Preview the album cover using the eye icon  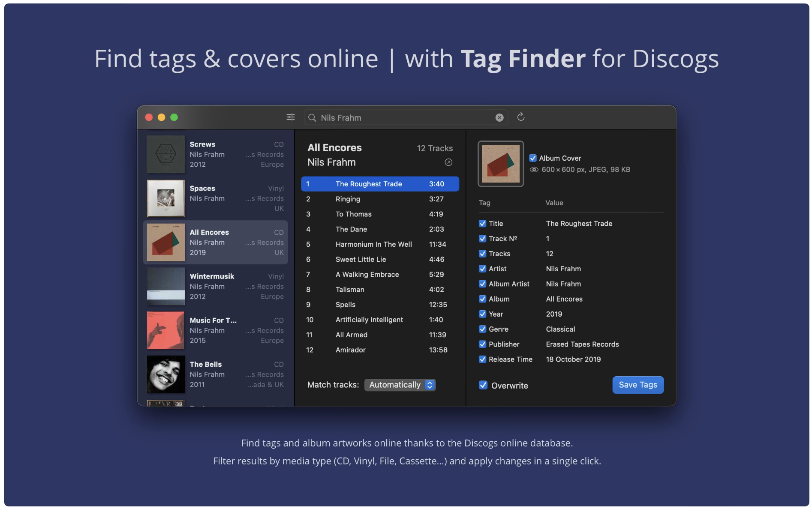click(533, 170)
